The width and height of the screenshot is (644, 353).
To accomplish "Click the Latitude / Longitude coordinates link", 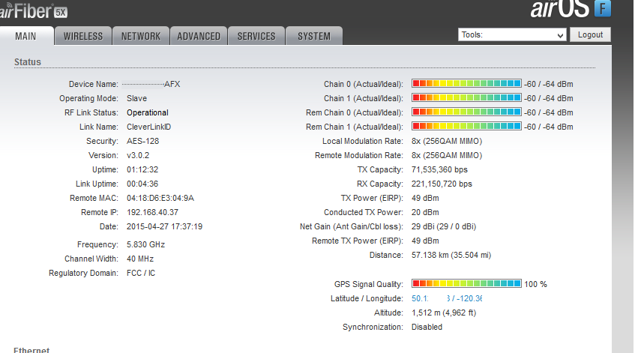I will pos(447,298).
